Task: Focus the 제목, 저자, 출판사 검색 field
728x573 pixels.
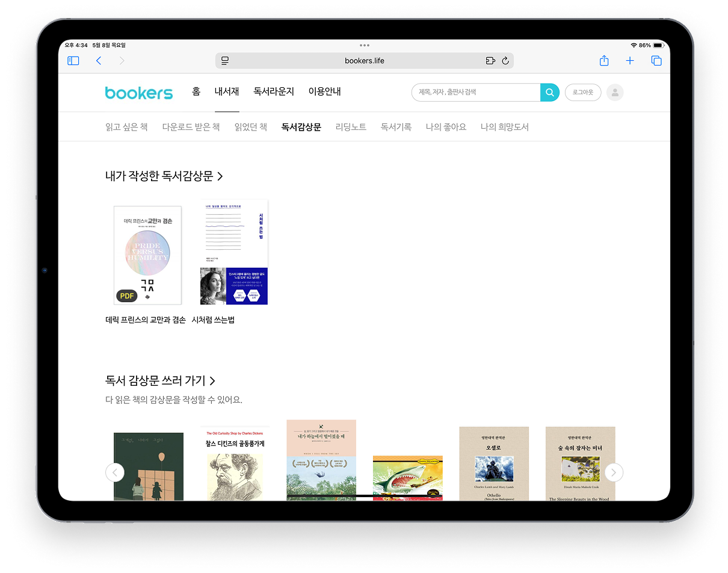Action: pos(475,92)
